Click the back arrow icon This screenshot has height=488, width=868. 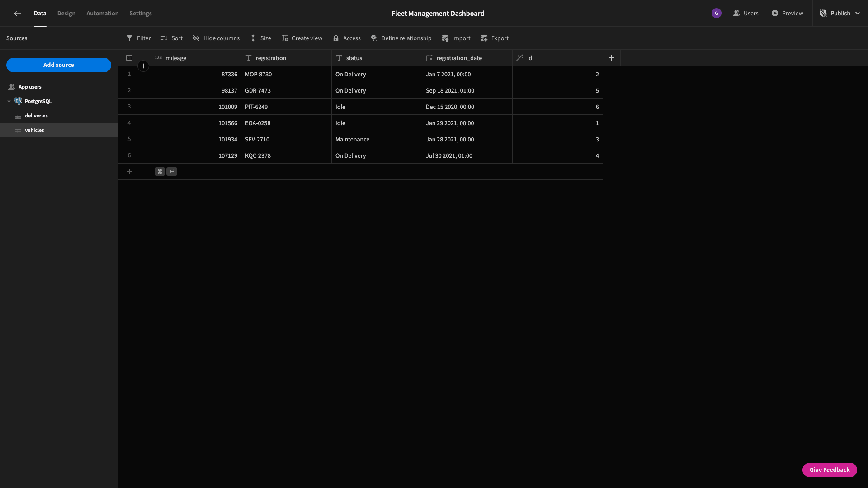(17, 14)
